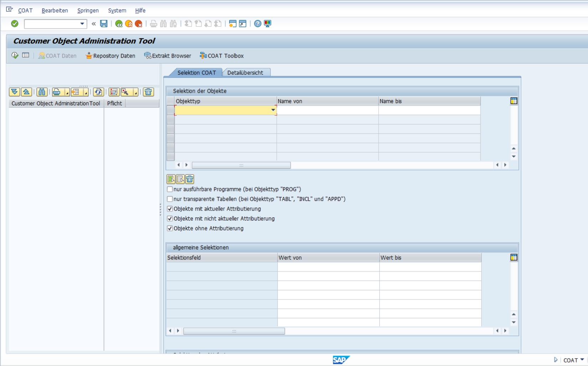
Task: Click the Refresh icon in tree toolbar
Action: tap(98, 92)
